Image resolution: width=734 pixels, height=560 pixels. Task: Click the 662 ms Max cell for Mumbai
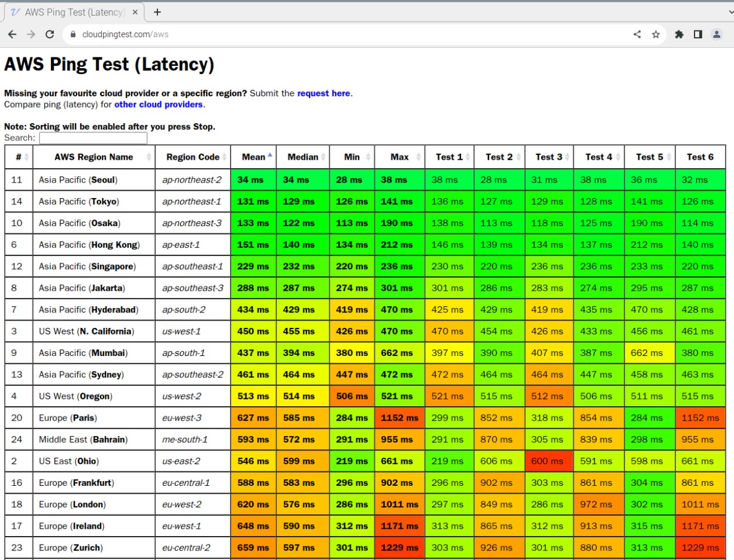400,353
